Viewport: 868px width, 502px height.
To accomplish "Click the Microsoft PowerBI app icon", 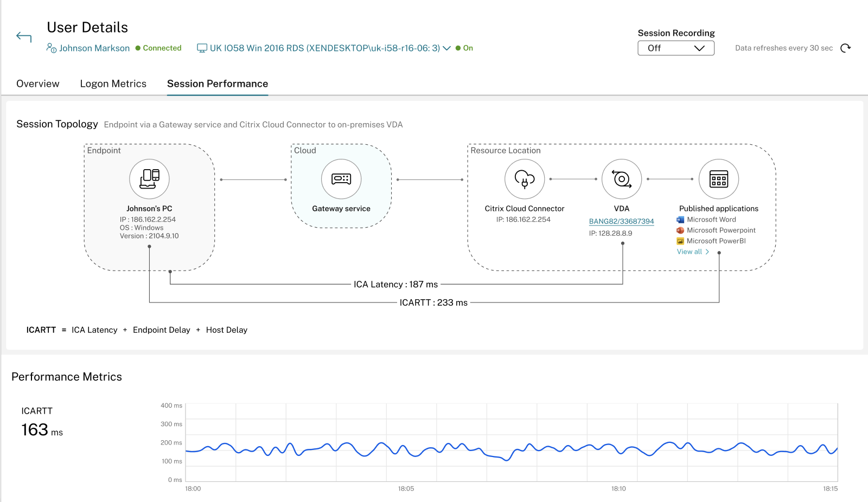I will [x=680, y=241].
